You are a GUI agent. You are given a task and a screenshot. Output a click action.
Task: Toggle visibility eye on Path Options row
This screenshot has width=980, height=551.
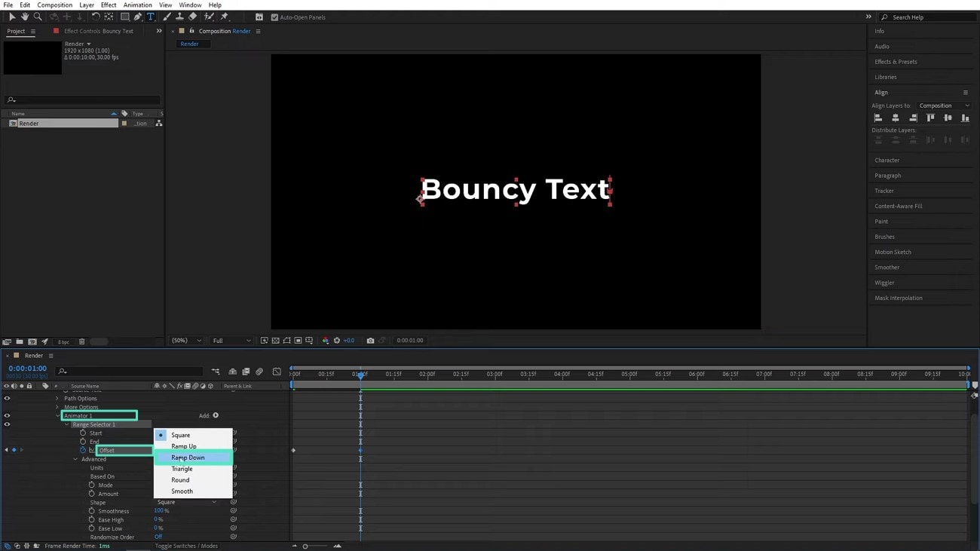(8, 398)
